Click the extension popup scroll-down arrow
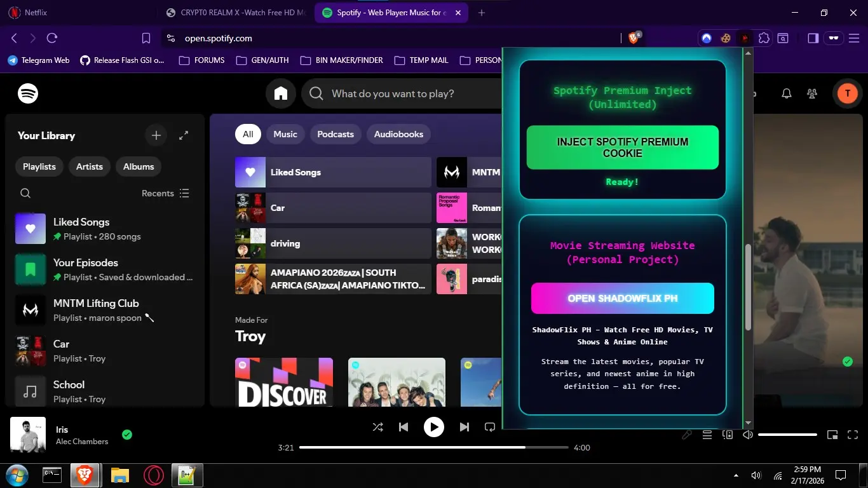This screenshot has height=488, width=868. point(748,423)
